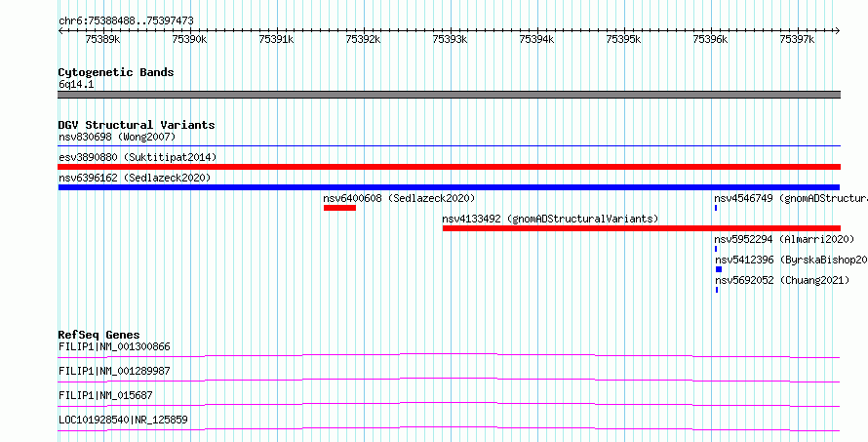Click the short red nsv6400608 variant bar
This screenshot has height=442, width=868.
click(340, 208)
